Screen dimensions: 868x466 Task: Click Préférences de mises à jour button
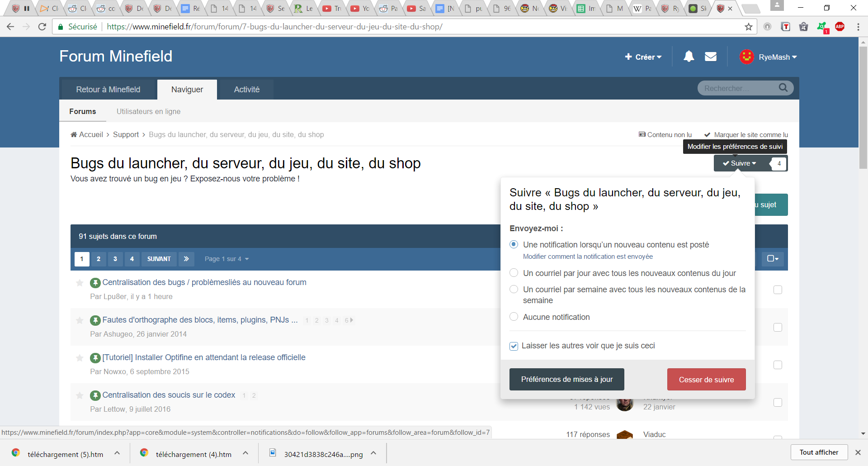(566, 379)
